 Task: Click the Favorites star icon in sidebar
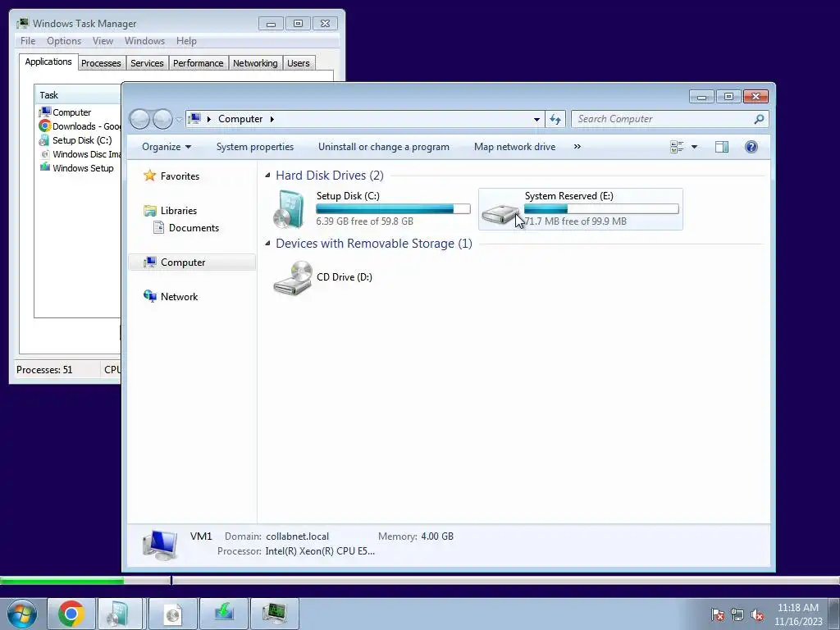coord(149,176)
